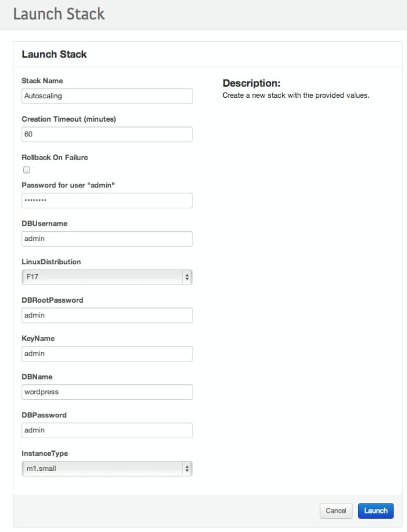The image size is (407, 532).
Task: Focus the KeyName input box
Action: click(106, 354)
